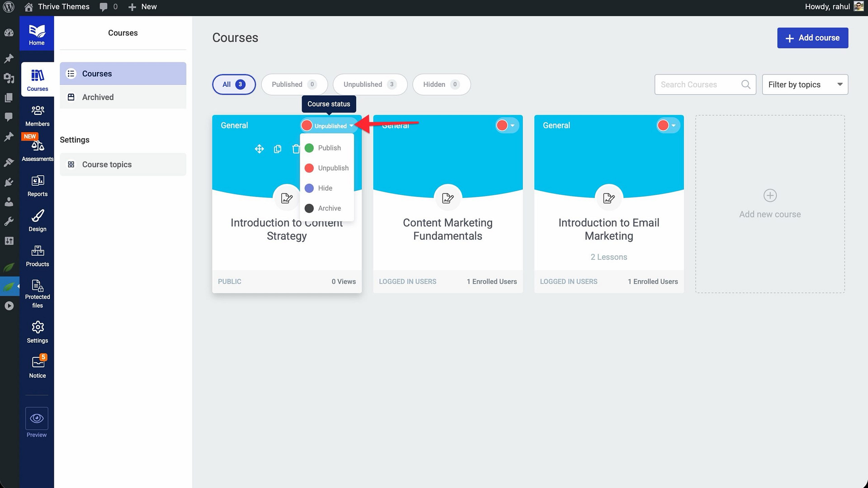Open the Design brush icon
The width and height of the screenshot is (868, 488).
(x=38, y=216)
